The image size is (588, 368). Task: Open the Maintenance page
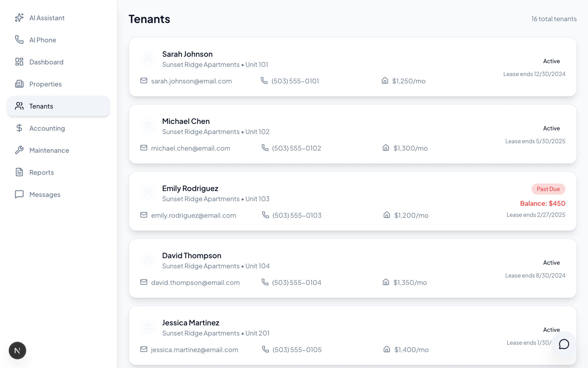coord(58,150)
